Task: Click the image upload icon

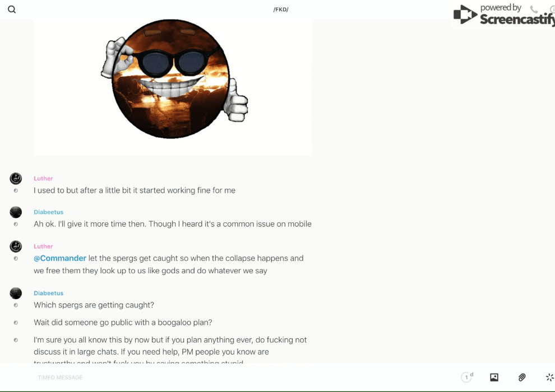Action: pos(494,377)
